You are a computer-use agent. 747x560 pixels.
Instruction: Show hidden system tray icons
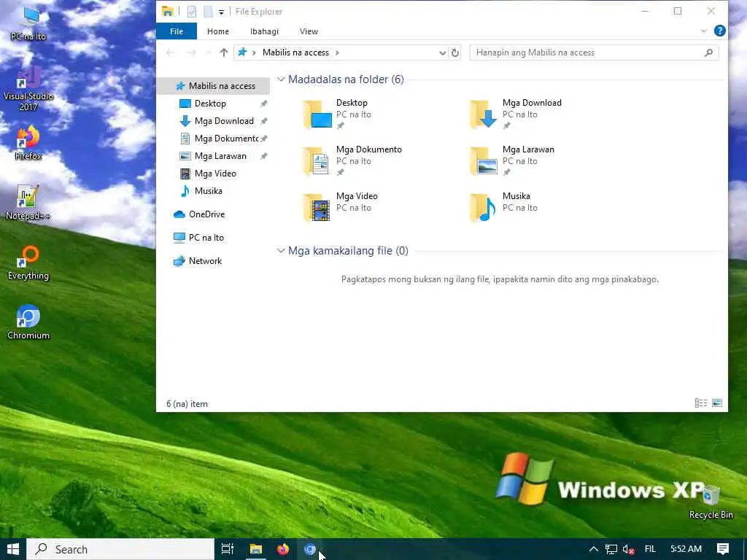point(594,549)
